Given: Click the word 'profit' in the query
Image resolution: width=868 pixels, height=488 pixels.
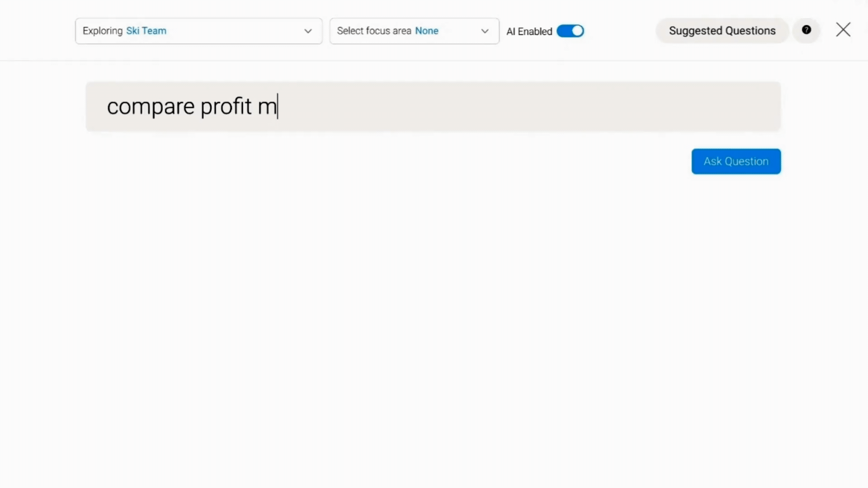Looking at the screenshot, I should [x=226, y=107].
